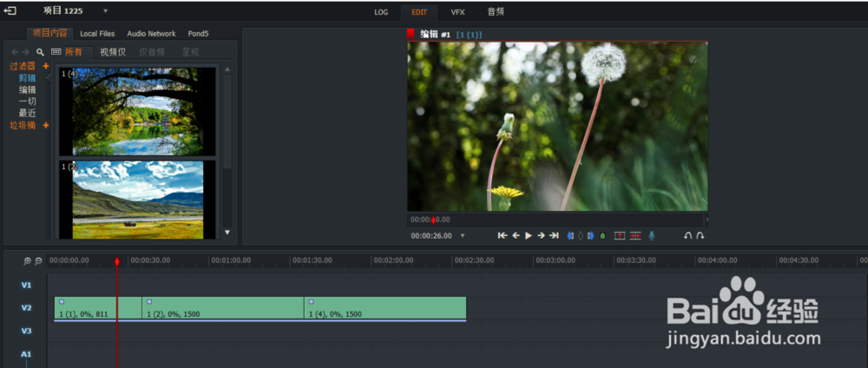
Task: Select the 1 (2) grassland clip thumbnail
Action: click(138, 200)
